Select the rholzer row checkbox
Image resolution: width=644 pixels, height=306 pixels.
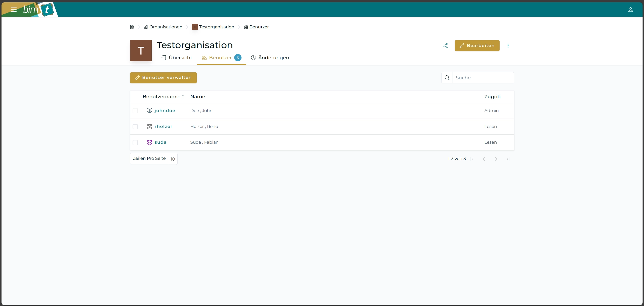135,127
